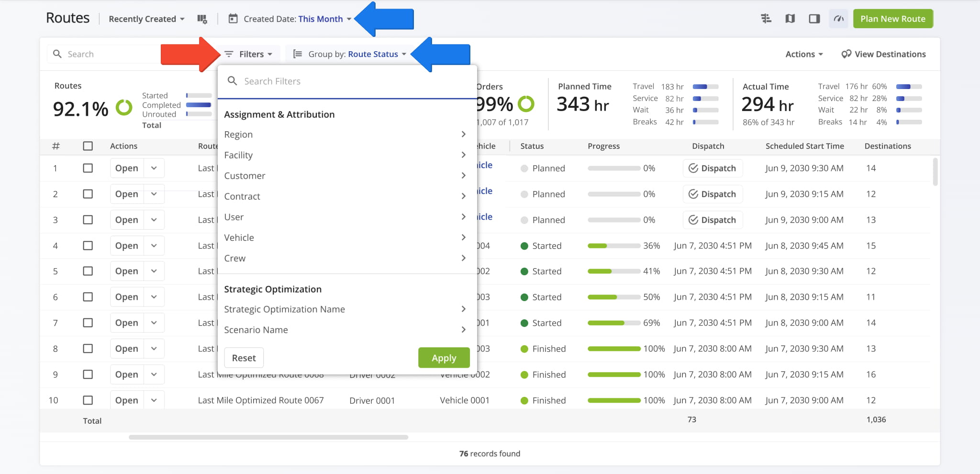This screenshot has height=474, width=980.
Task: Click the main Search magnifier icon
Action: 57,54
